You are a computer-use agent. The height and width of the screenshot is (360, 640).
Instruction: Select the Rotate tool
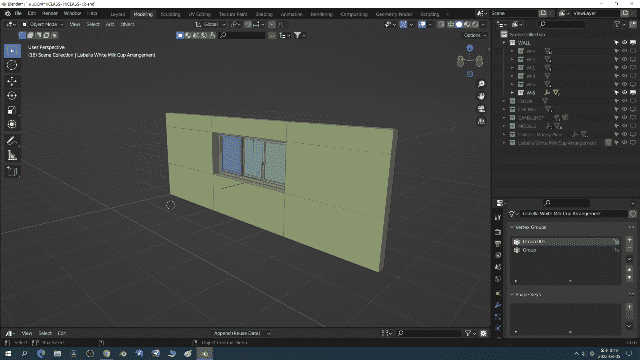12,96
